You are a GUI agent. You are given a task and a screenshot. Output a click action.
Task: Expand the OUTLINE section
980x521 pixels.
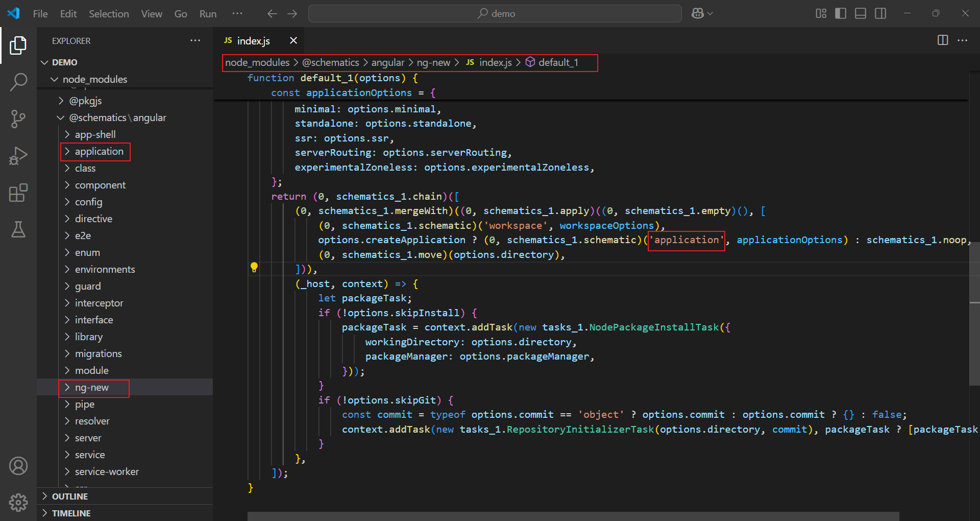pyautogui.click(x=70, y=496)
